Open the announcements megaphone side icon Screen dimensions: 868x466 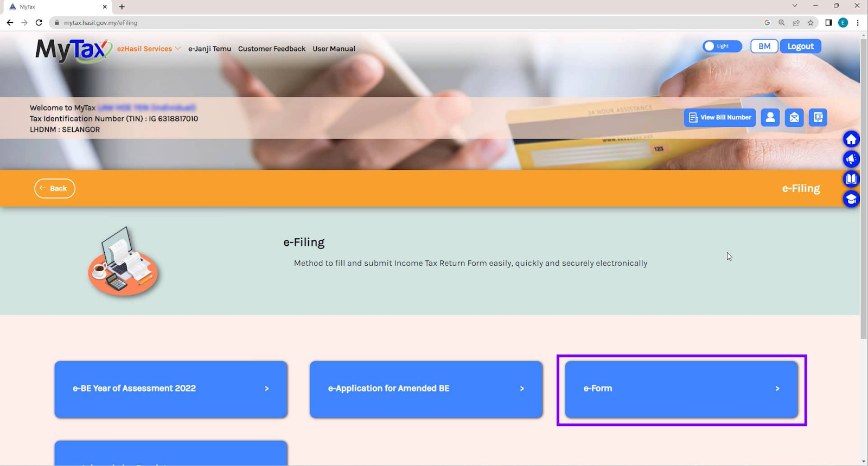tap(851, 159)
